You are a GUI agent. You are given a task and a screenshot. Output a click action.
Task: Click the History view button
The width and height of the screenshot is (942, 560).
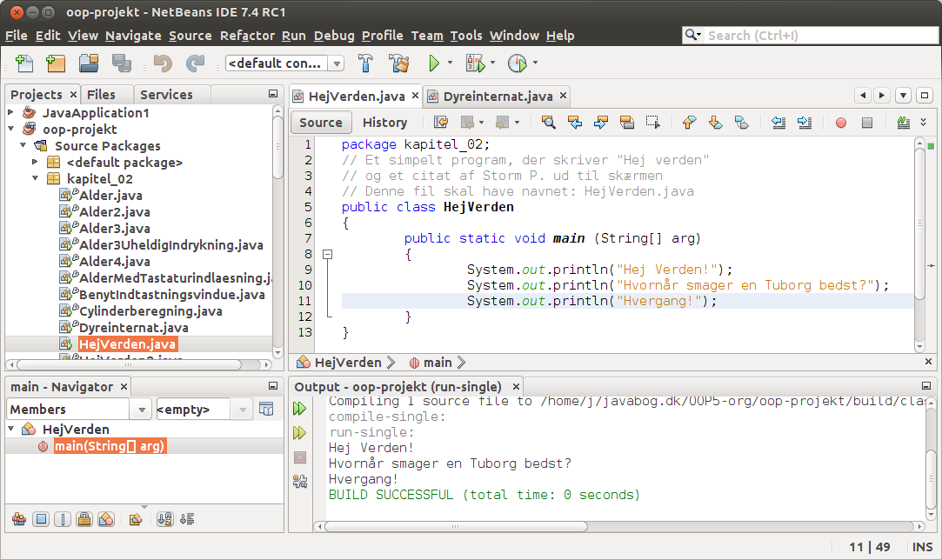(384, 123)
